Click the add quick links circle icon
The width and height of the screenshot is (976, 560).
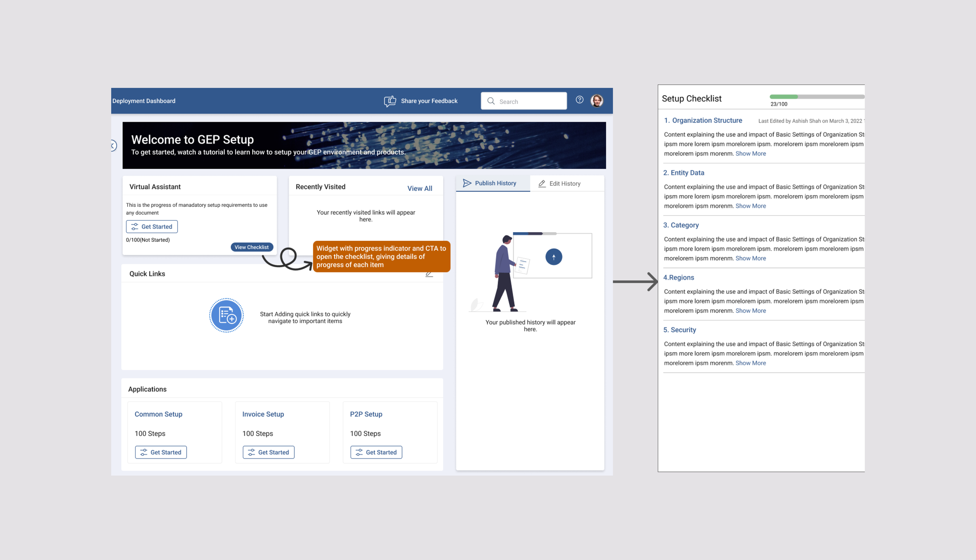pos(226,315)
